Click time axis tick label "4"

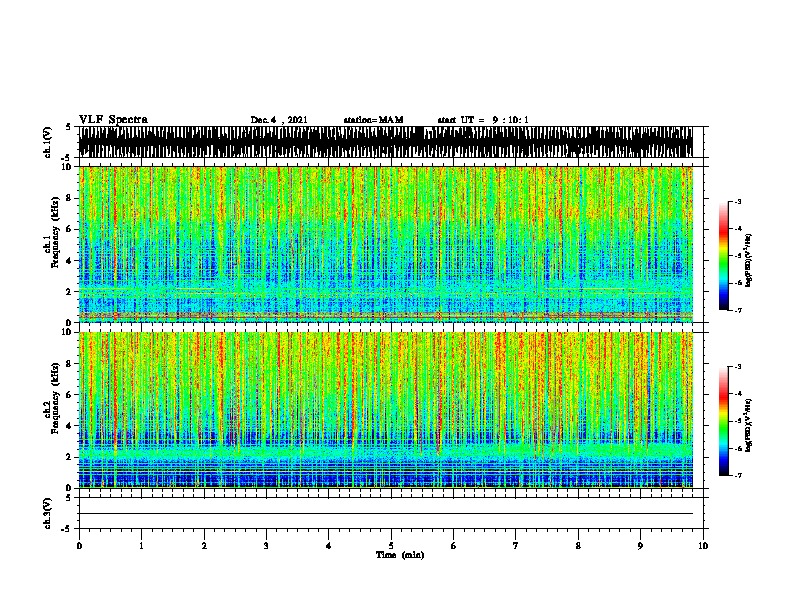coord(329,546)
